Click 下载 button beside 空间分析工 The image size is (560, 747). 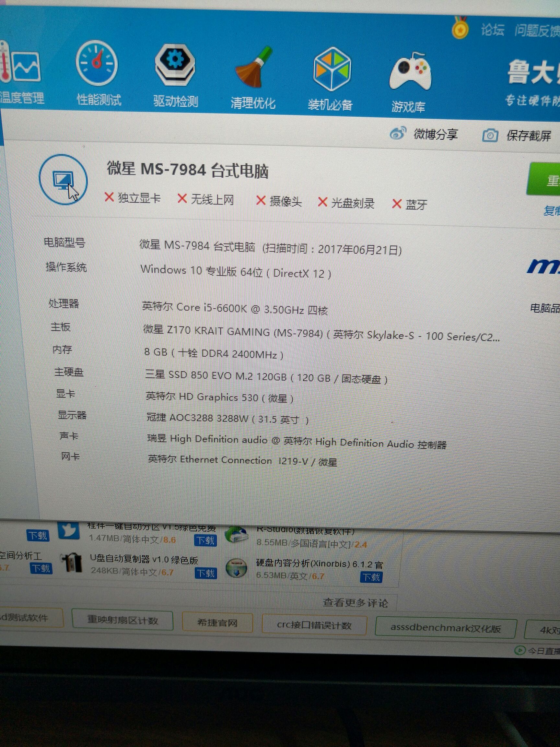pos(41,568)
